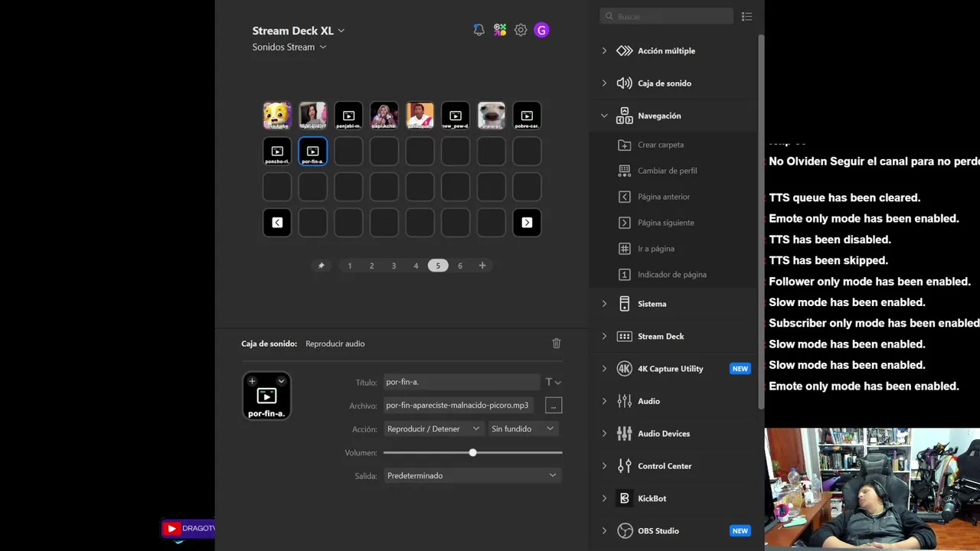
Task: Click the previous page arrow key
Action: tap(277, 223)
